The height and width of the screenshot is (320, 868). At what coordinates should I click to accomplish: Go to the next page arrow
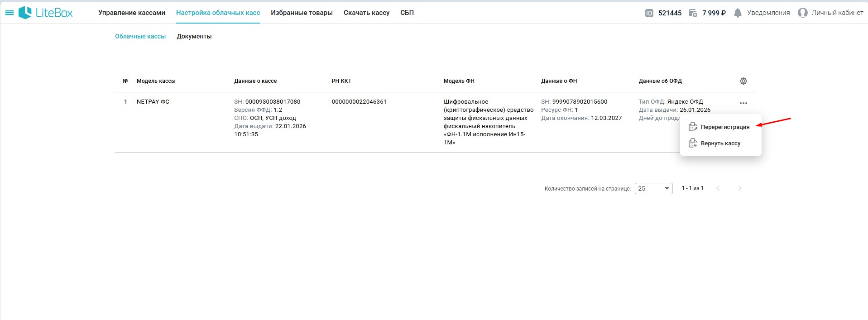(x=739, y=188)
